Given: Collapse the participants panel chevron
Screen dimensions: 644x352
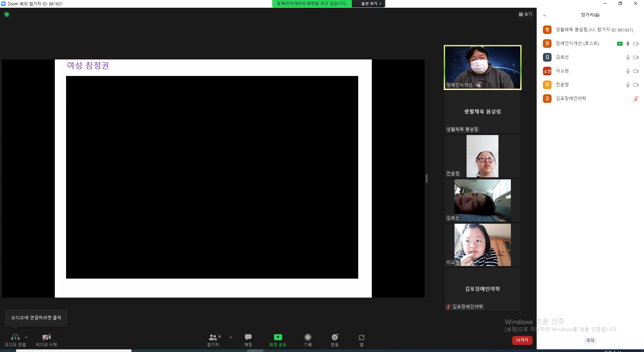Looking at the screenshot, I should (x=545, y=15).
